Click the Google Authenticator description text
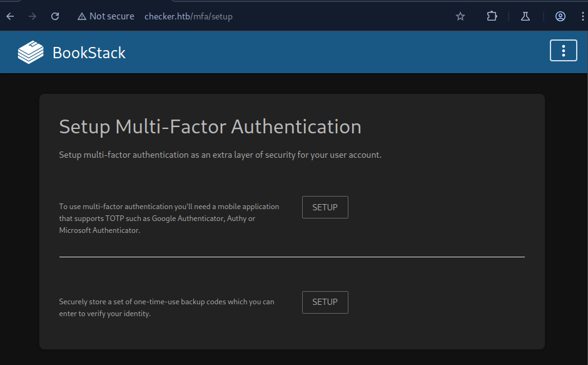This screenshot has height=365, width=588. click(169, 218)
